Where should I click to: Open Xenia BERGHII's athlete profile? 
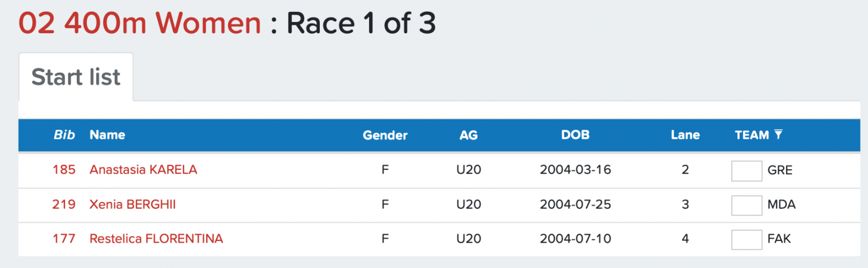(x=132, y=204)
